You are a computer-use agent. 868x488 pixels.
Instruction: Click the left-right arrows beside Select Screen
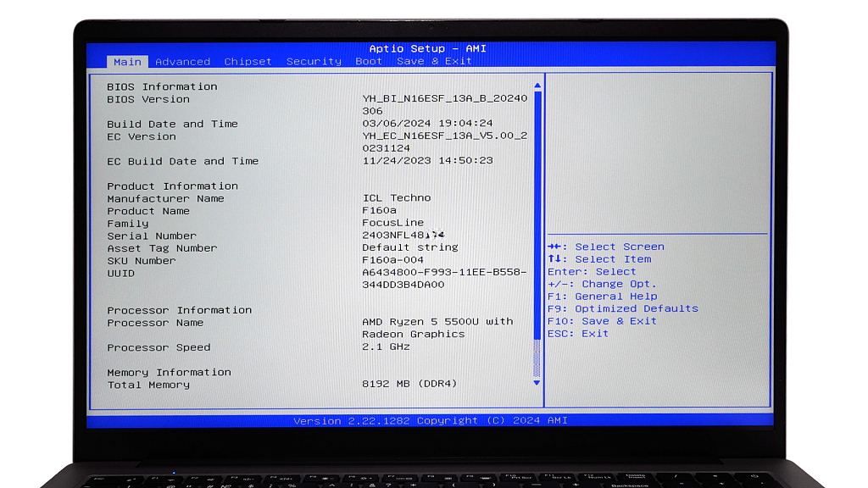pyautogui.click(x=556, y=247)
